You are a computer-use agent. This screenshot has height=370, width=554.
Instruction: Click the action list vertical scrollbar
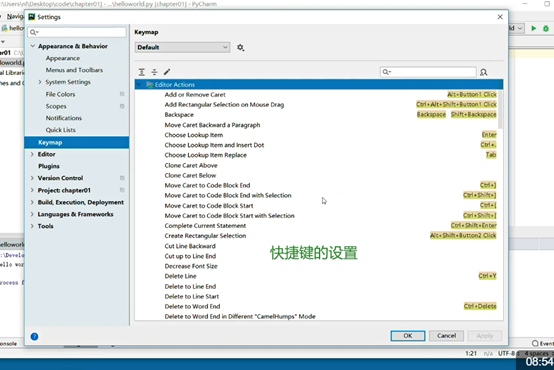pos(500,110)
